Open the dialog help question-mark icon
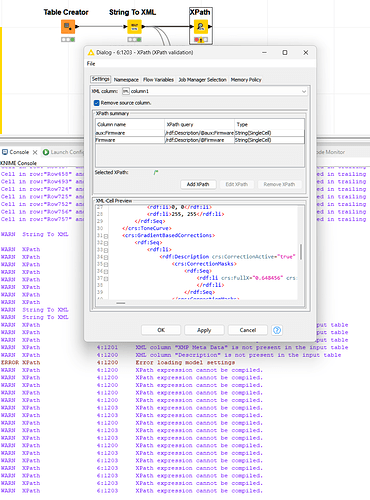The image size is (370, 500). (x=277, y=330)
